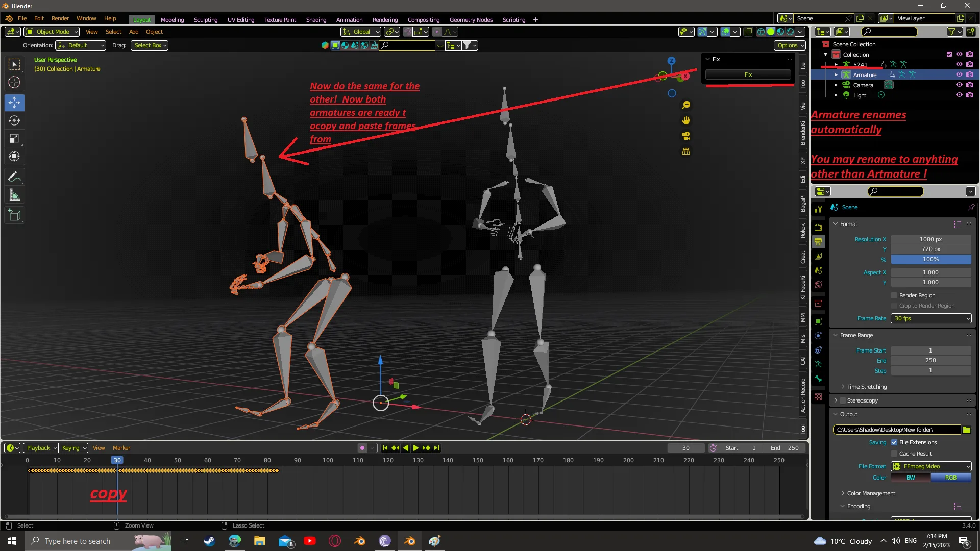Click the camera view icon in viewport gizmos
Screen dimensions: 980x551
(686, 136)
